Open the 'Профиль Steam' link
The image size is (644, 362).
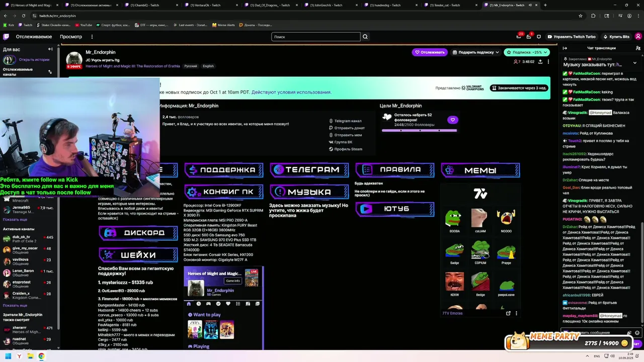point(345,149)
